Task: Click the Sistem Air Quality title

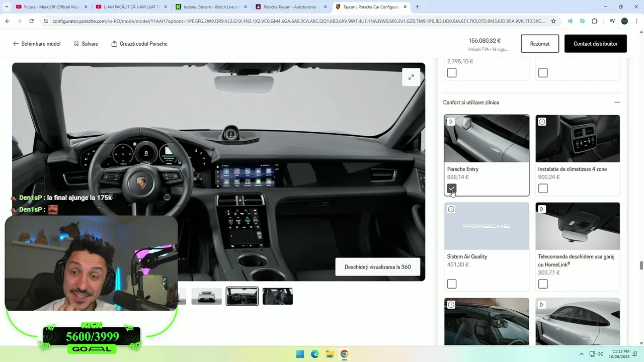Action: (467, 256)
